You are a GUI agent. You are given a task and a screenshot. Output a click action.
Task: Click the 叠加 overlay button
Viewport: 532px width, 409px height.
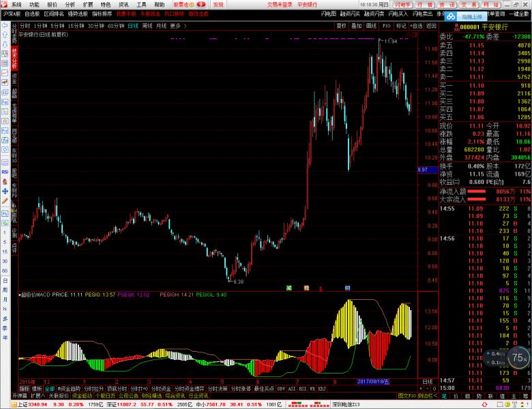click(356, 26)
